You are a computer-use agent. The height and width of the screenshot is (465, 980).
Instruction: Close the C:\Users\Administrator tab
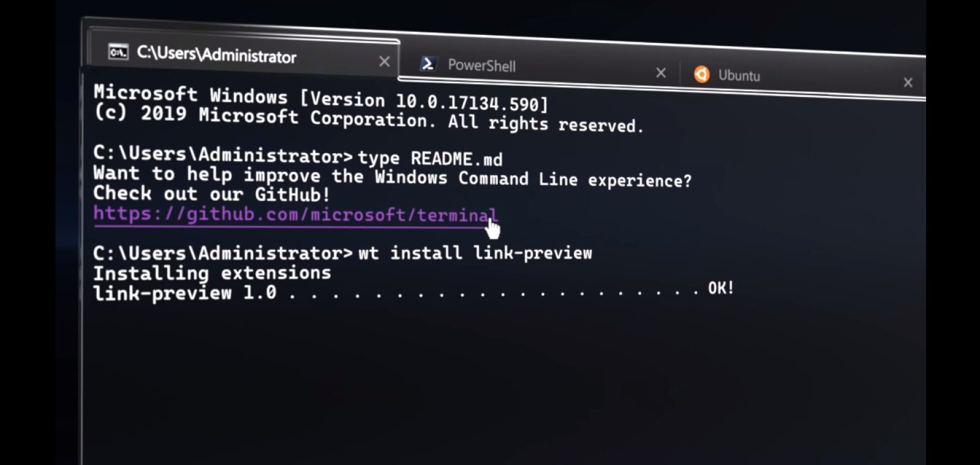[x=384, y=61]
